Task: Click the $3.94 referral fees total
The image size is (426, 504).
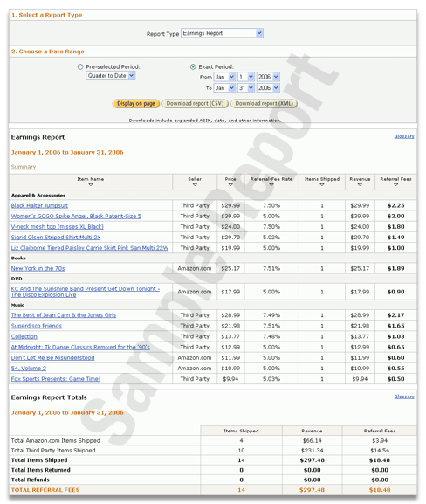Action: point(380,440)
